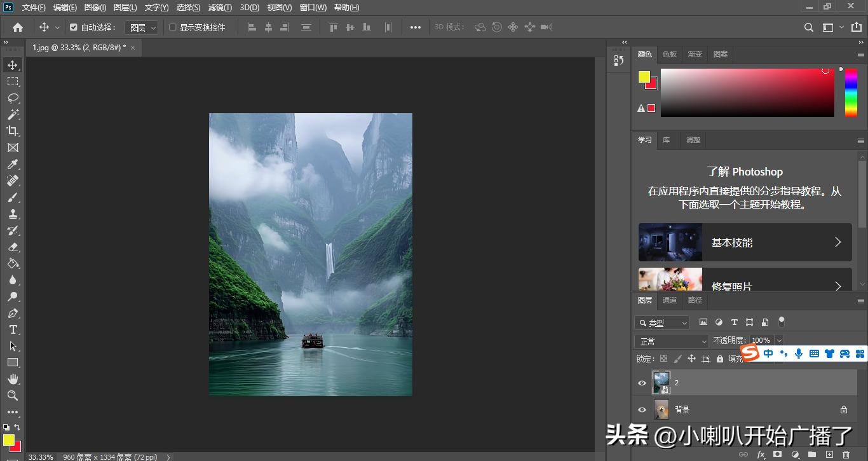Select the Magic Wand tool
Screen dimensions: 868x461
click(13, 114)
